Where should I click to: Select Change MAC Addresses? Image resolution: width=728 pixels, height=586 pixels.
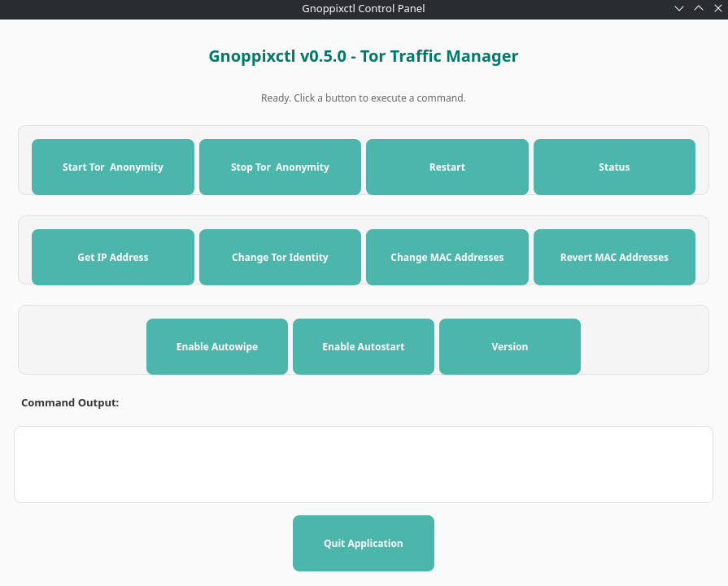tap(447, 257)
